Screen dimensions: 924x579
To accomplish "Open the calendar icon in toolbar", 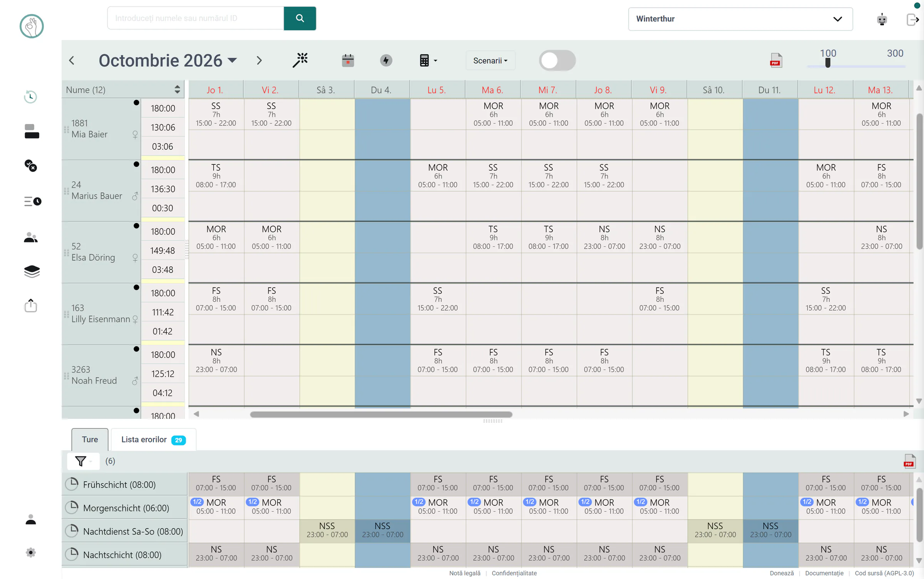I will [x=348, y=60].
